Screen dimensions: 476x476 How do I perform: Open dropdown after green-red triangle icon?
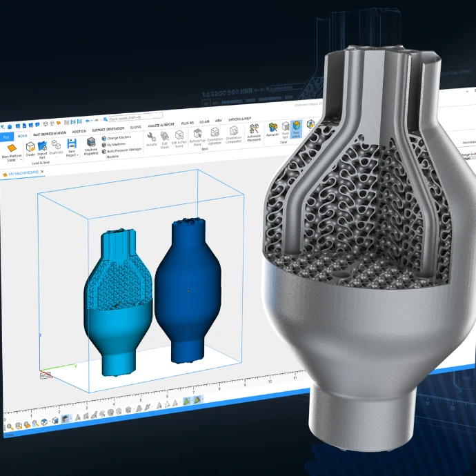(x=203, y=399)
